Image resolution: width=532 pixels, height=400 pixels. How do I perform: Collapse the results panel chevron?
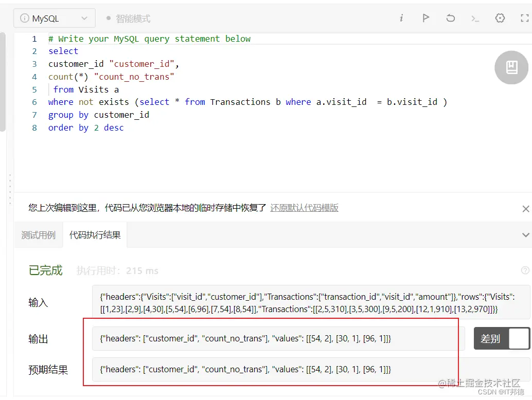pyautogui.click(x=525, y=235)
